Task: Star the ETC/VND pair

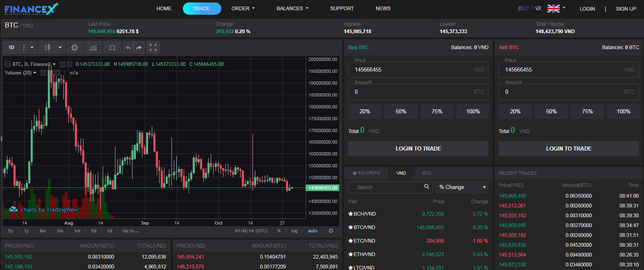Action: click(350, 241)
